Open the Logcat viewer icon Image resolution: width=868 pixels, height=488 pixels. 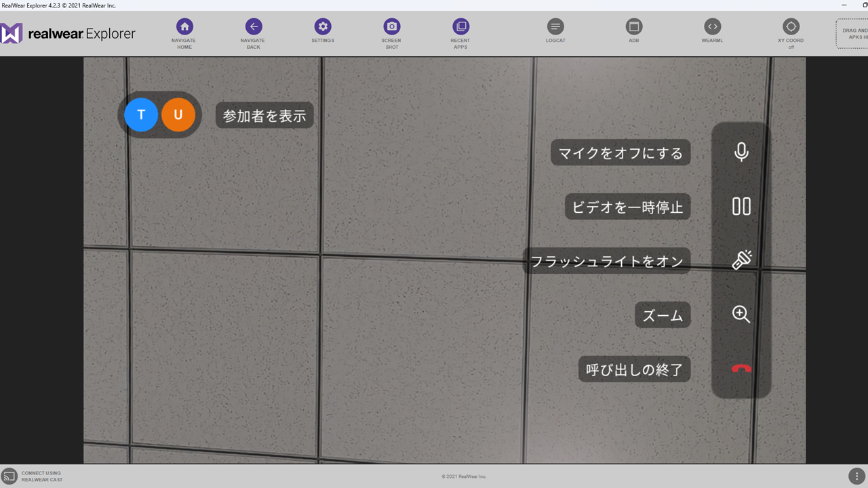(x=555, y=27)
